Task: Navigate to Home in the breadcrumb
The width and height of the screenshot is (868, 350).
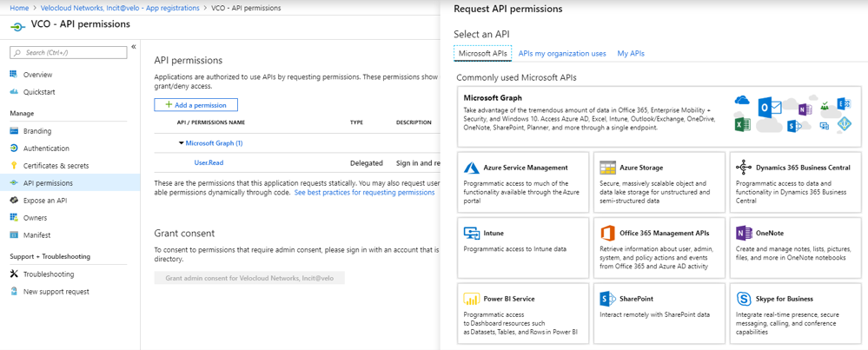Action: click(18, 8)
